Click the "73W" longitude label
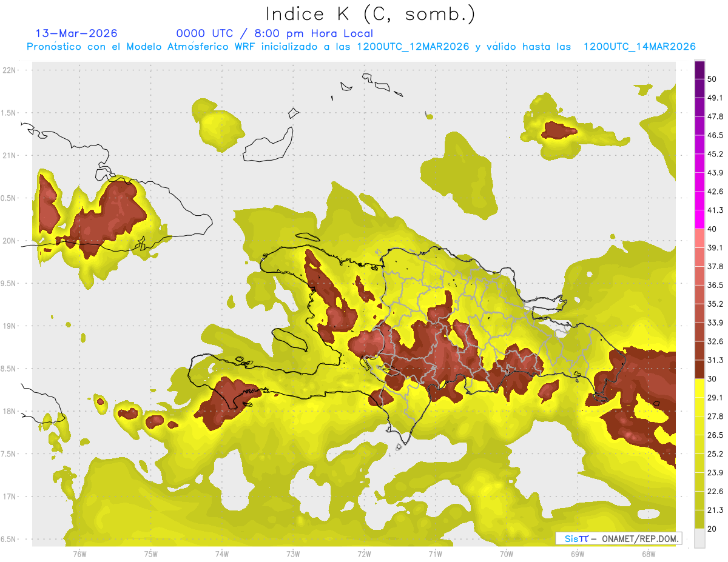728x562 pixels. (x=293, y=554)
